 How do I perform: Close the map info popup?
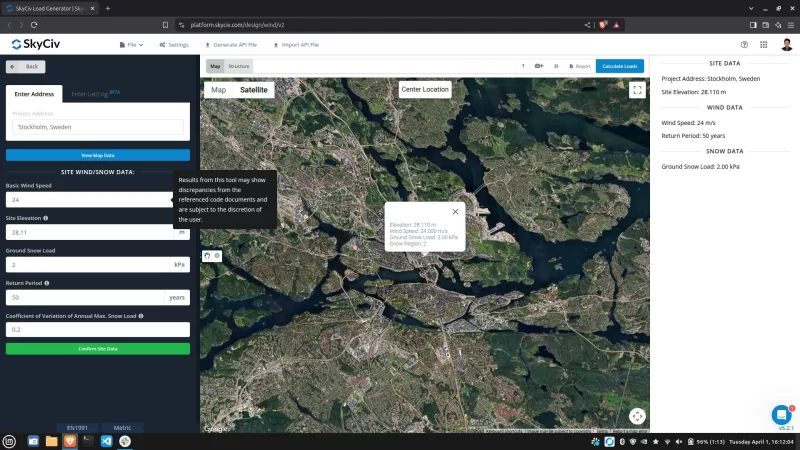455,211
